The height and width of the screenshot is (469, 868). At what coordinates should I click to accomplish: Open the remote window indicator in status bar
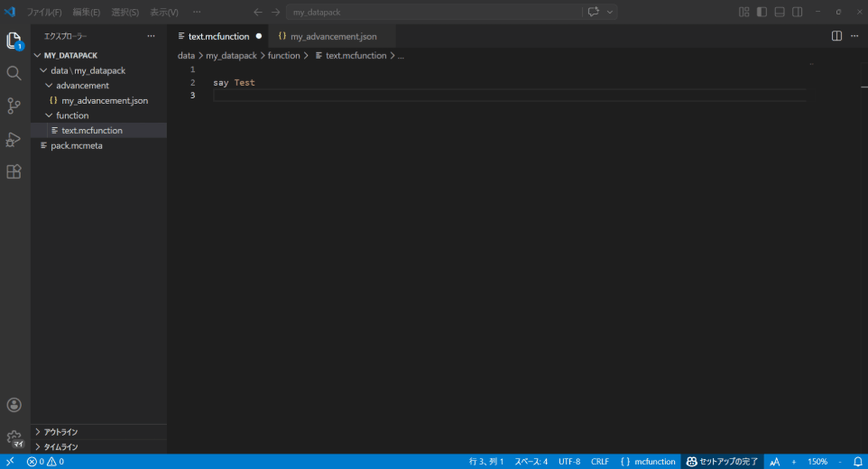click(x=10, y=461)
